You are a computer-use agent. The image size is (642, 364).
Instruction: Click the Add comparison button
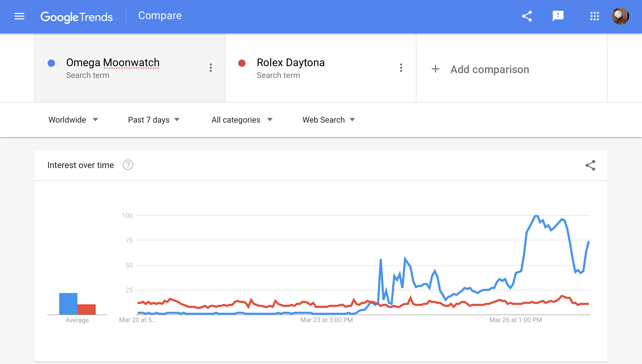490,69
